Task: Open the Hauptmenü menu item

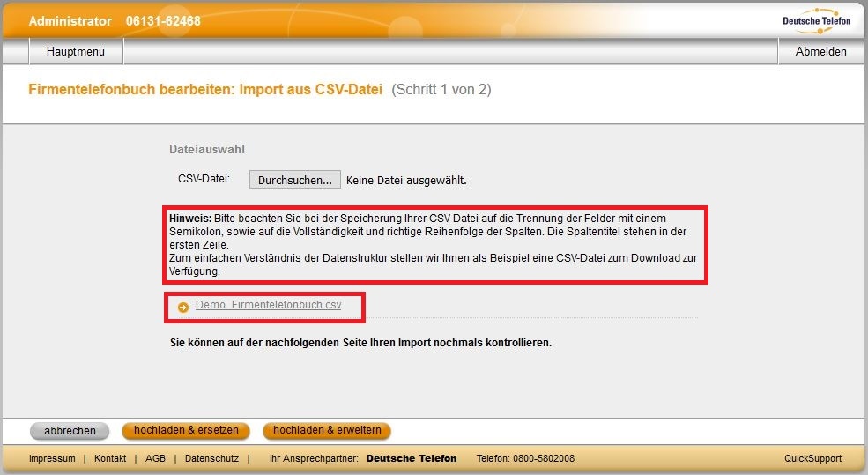Action: point(76,51)
